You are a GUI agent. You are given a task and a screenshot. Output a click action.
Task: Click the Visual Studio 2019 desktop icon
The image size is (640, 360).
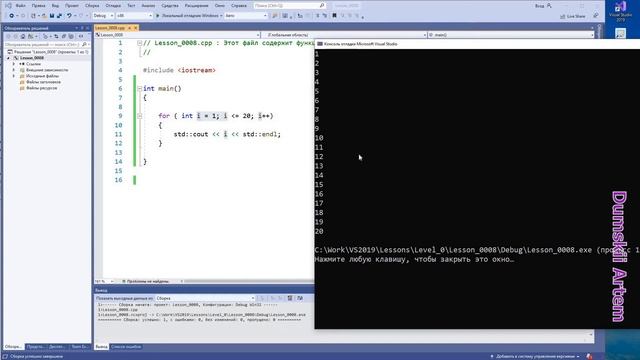point(620,11)
